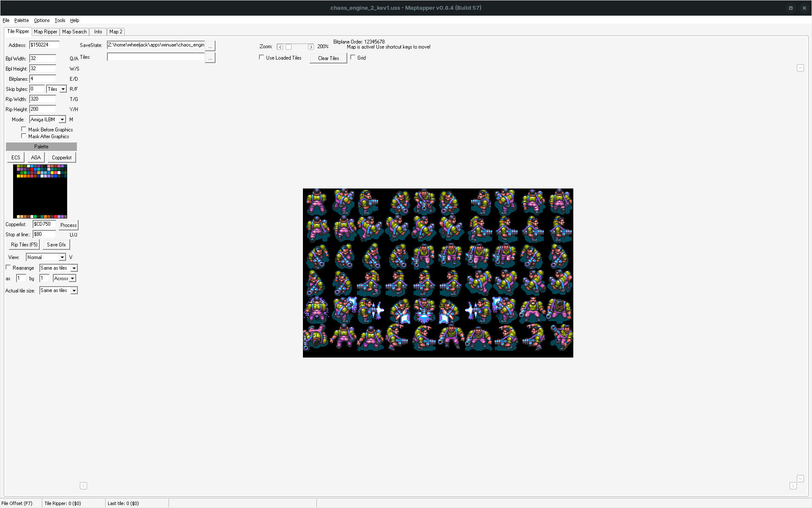Image resolution: width=812 pixels, height=508 pixels.
Task: Click Rip Tiles (F5) button
Action: pos(24,245)
